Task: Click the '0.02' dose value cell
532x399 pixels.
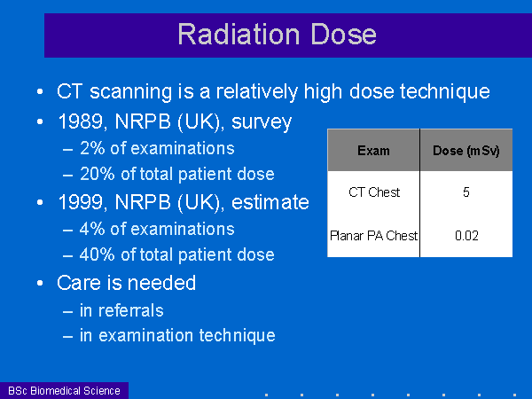Action: click(466, 236)
